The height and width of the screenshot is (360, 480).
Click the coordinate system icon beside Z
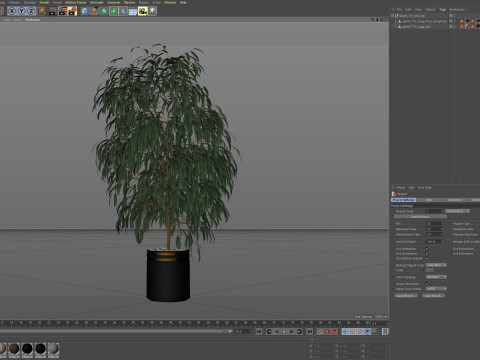tap(41, 11)
